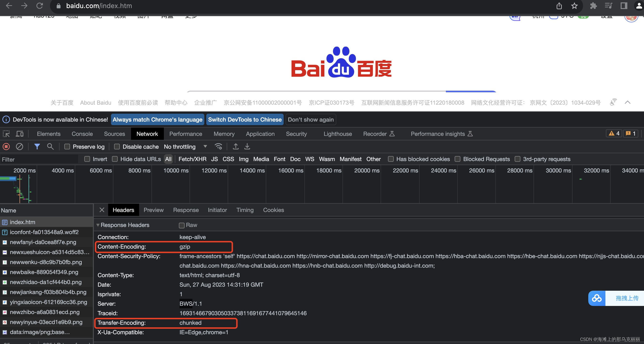This screenshot has height=344, width=644.
Task: Click the export HAR download arrow
Action: click(x=247, y=147)
